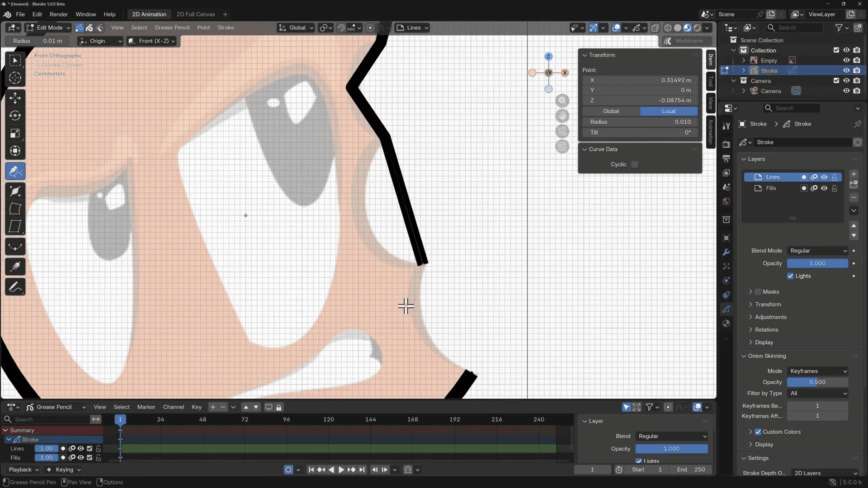
Task: Hide the Fills layer in the Layers panel
Action: pos(824,188)
